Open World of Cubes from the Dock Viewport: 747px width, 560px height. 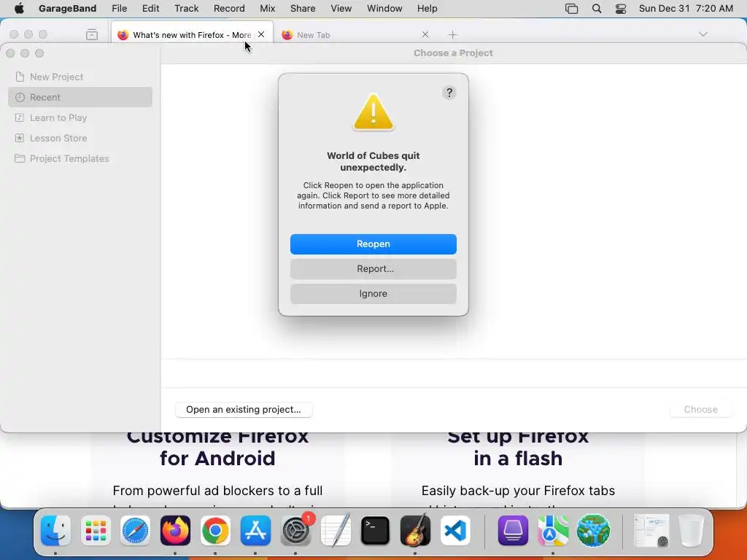pos(593,530)
